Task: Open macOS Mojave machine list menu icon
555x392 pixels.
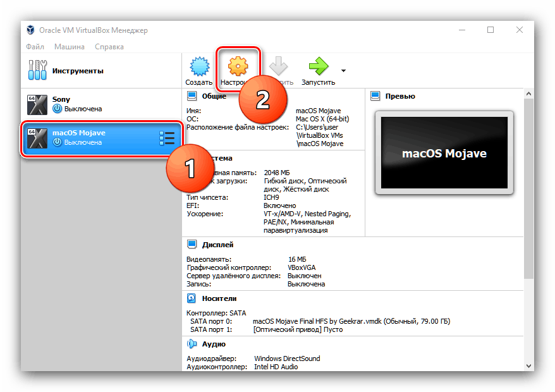Action: coord(167,138)
